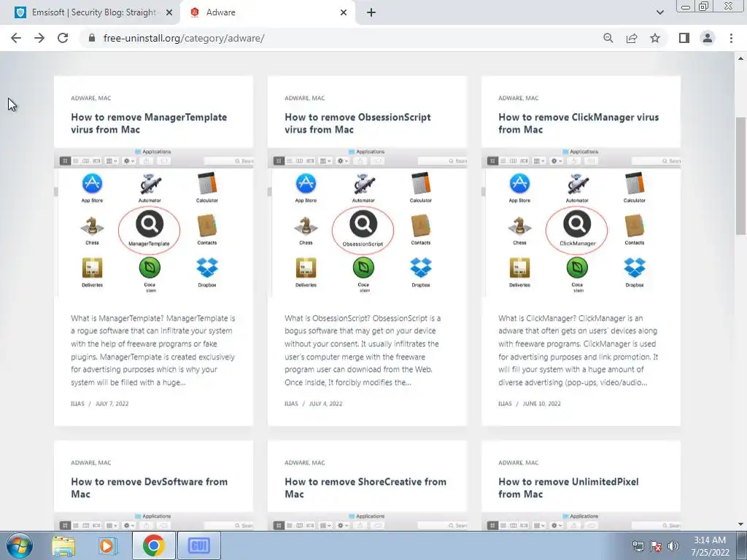The width and height of the screenshot is (747, 560).
Task: Open Action Center flag tray icon
Action: click(656, 546)
